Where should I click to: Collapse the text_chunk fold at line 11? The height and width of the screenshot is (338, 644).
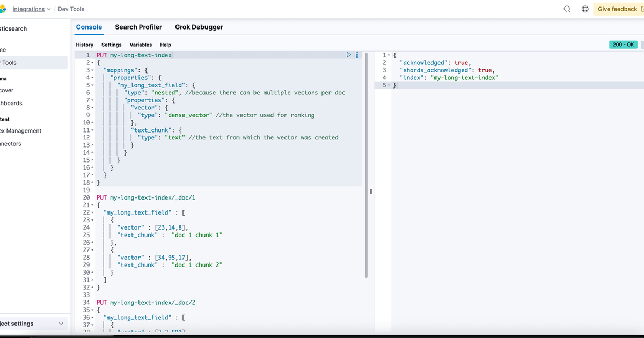93,130
